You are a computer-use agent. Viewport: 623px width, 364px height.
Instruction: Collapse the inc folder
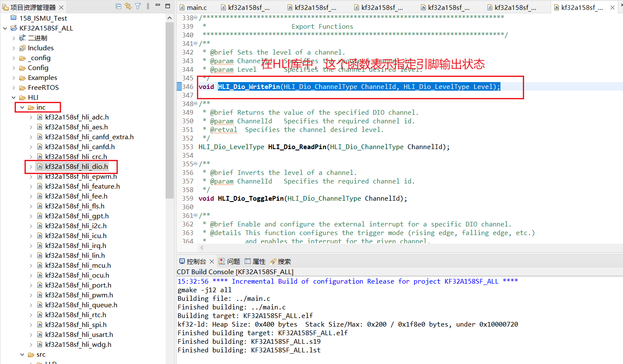pos(22,107)
